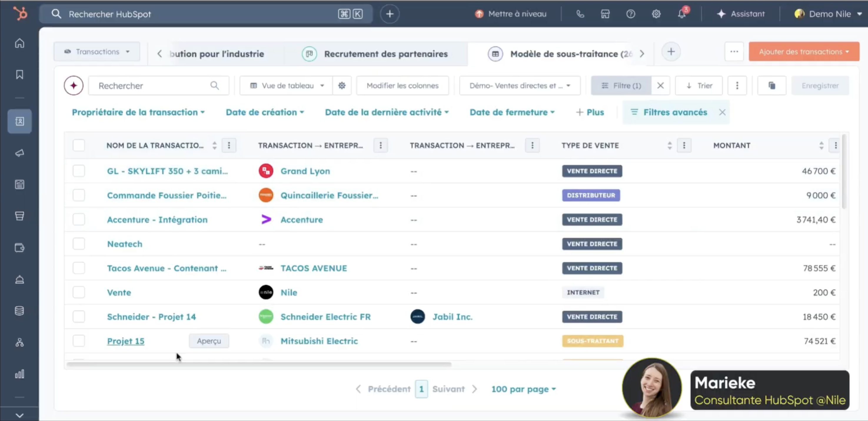
Task: Open the notifications bell icon
Action: [x=681, y=14]
